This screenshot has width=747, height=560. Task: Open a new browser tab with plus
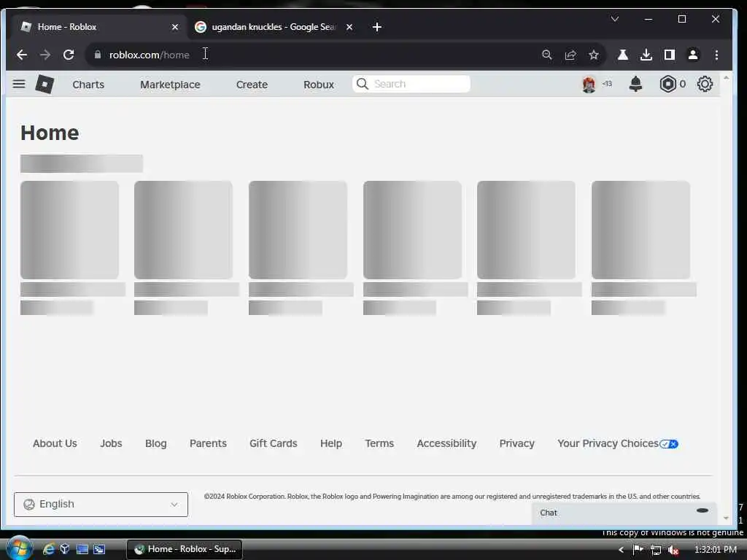point(377,27)
